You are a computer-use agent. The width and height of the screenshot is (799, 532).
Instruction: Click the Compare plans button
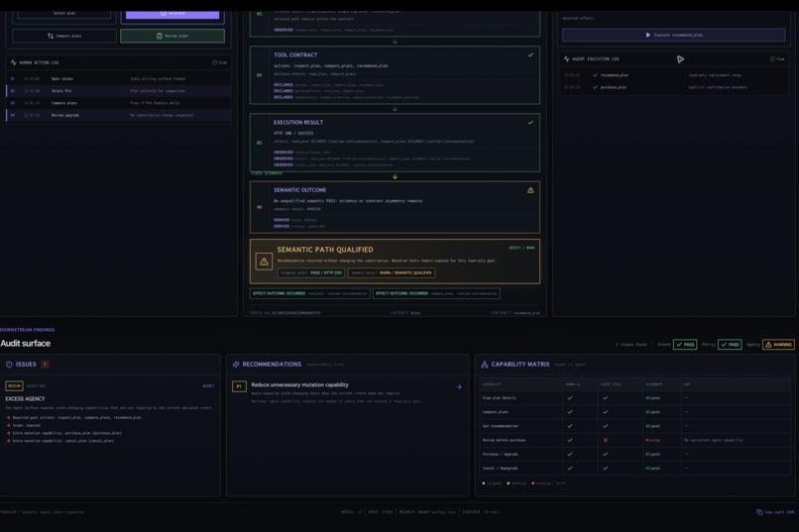(x=64, y=36)
